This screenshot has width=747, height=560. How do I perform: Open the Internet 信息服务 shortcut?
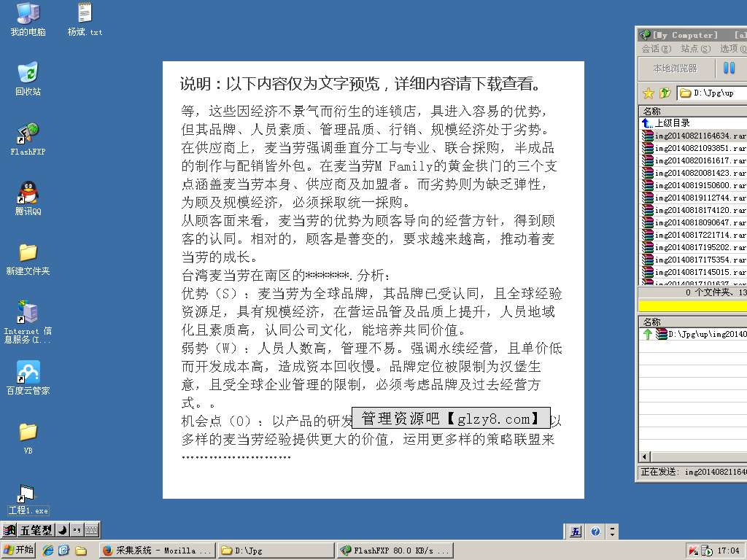tap(28, 322)
